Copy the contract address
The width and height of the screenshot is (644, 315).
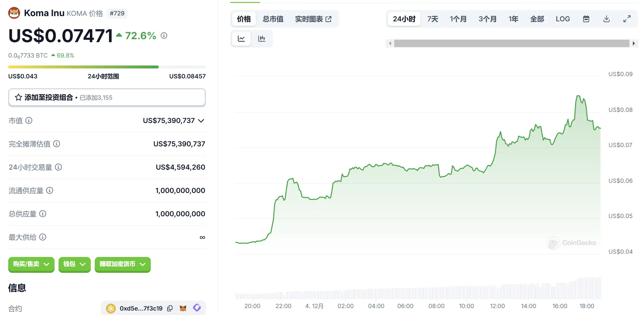pyautogui.click(x=170, y=308)
